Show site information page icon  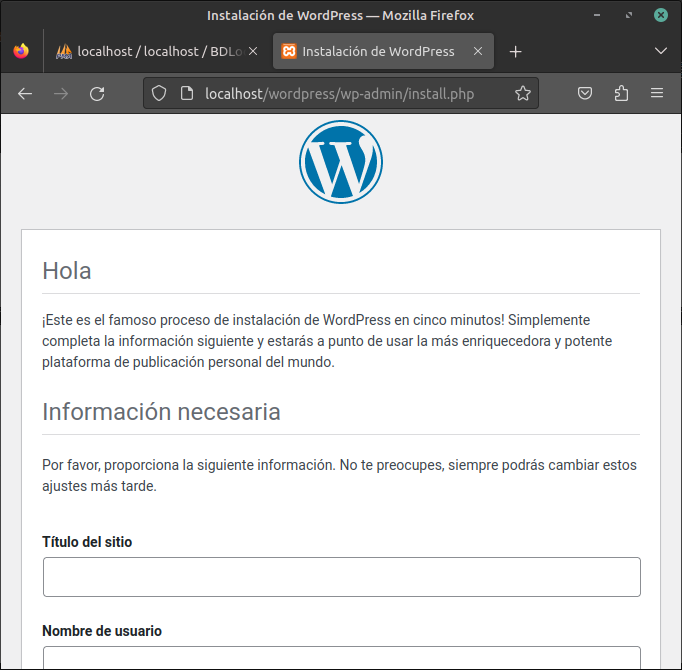(x=187, y=93)
